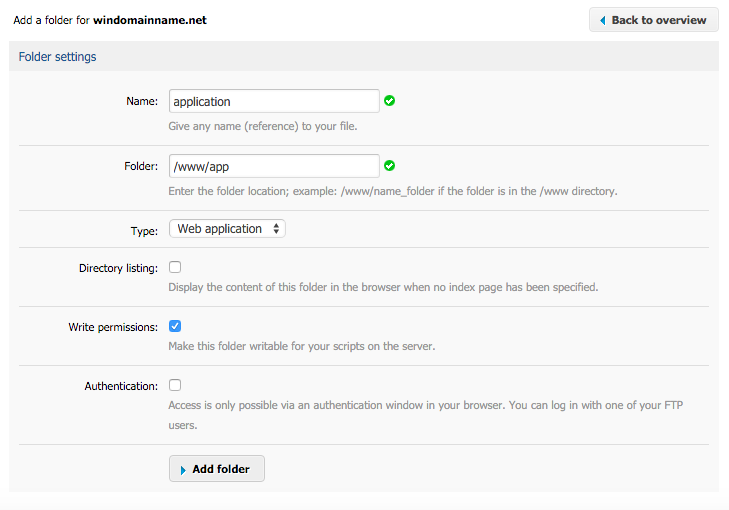Click blue left arrow in Back to overview
The height and width of the screenshot is (510, 729).
coord(603,20)
